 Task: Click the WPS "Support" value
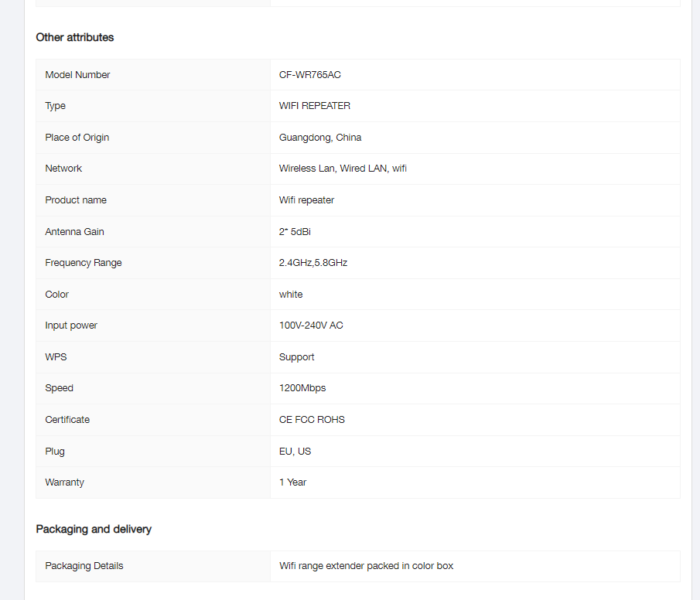[296, 357]
